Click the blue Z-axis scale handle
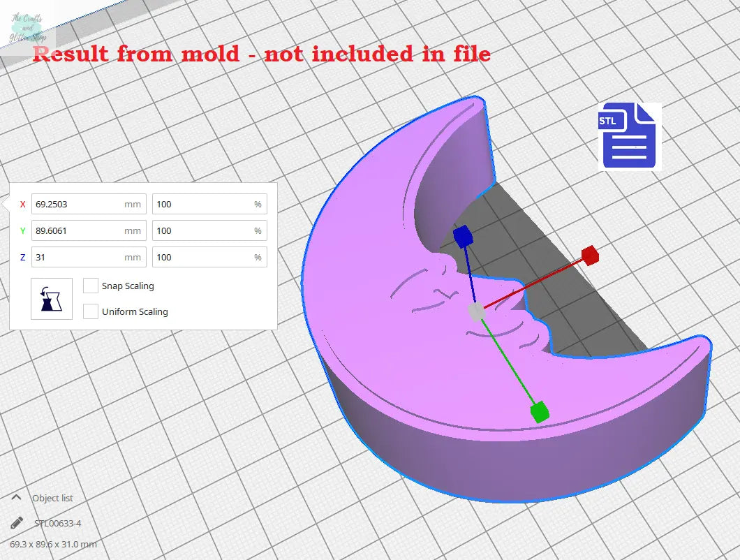Viewport: 740px width, 560px height. (x=462, y=237)
